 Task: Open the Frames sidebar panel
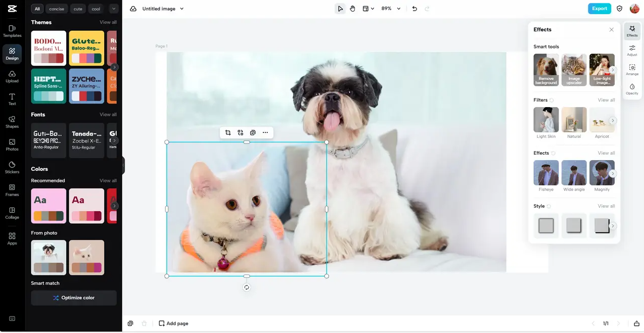tap(12, 191)
